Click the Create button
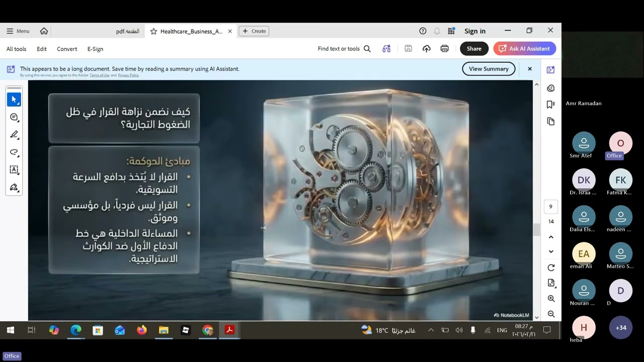This screenshot has height=362, width=644. click(x=254, y=31)
